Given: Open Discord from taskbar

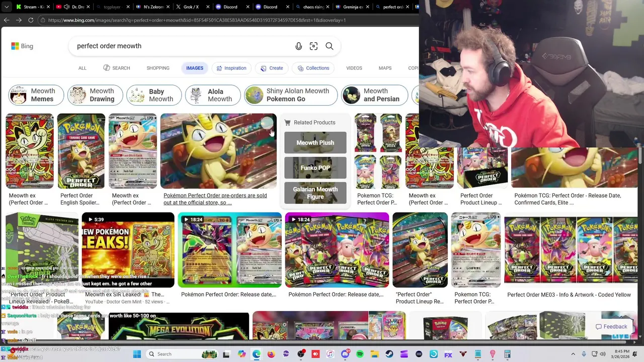Looking at the screenshot, I should 345,354.
